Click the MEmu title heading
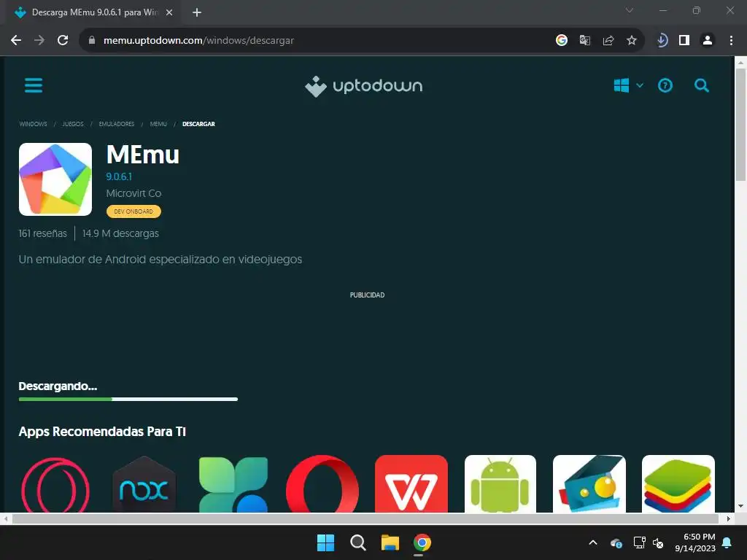 tap(143, 155)
